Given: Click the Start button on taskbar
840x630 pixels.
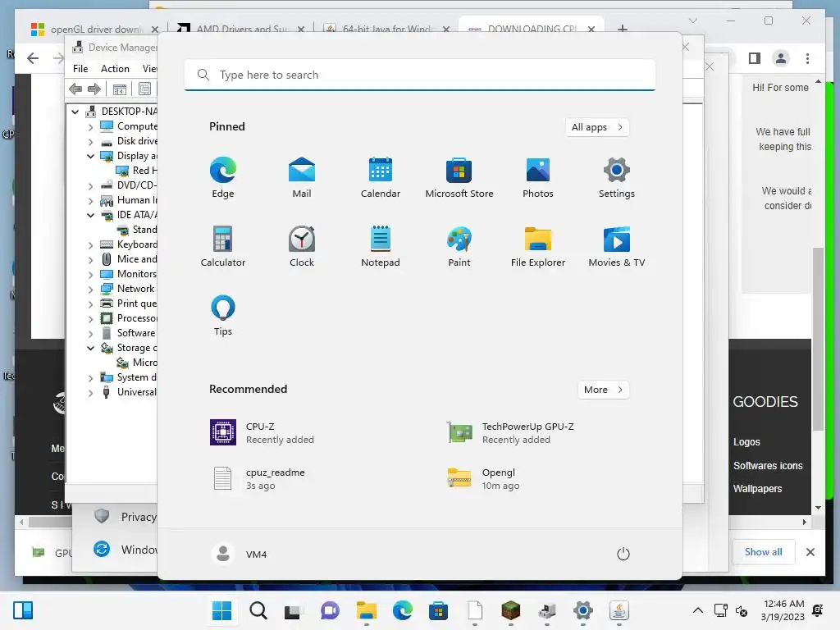Looking at the screenshot, I should pyautogui.click(x=221, y=610).
